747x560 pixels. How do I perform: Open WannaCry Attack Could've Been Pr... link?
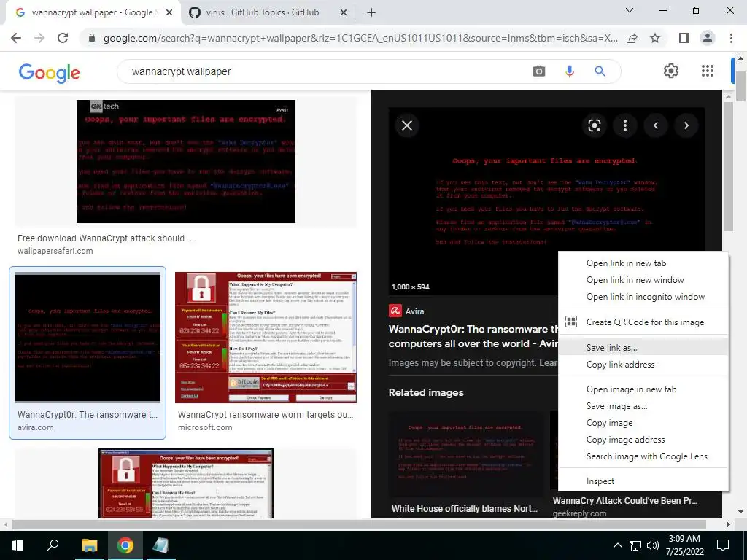[x=625, y=500]
